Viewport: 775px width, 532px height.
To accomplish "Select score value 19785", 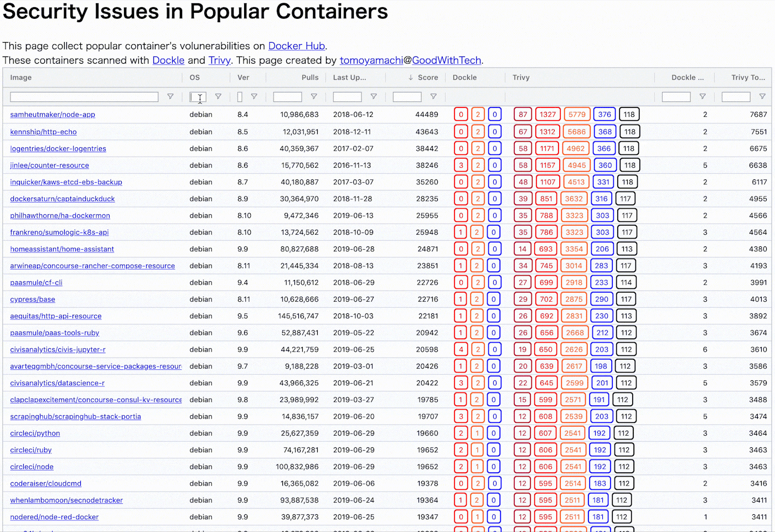I will pyautogui.click(x=427, y=400).
